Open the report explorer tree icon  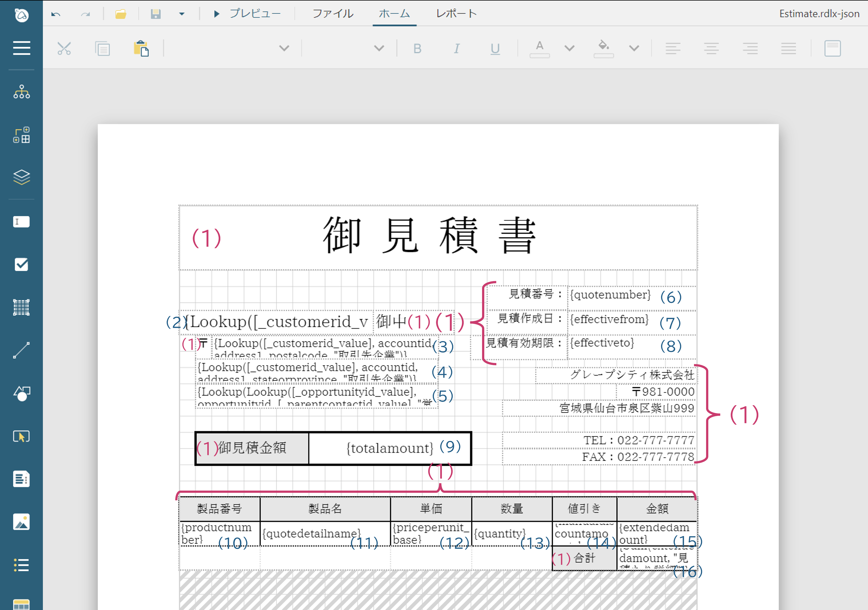[21, 92]
